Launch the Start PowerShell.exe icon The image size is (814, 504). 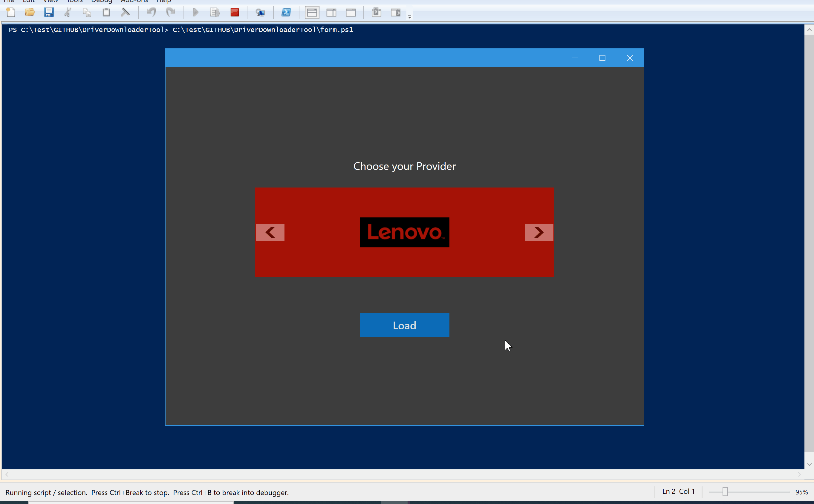click(286, 13)
